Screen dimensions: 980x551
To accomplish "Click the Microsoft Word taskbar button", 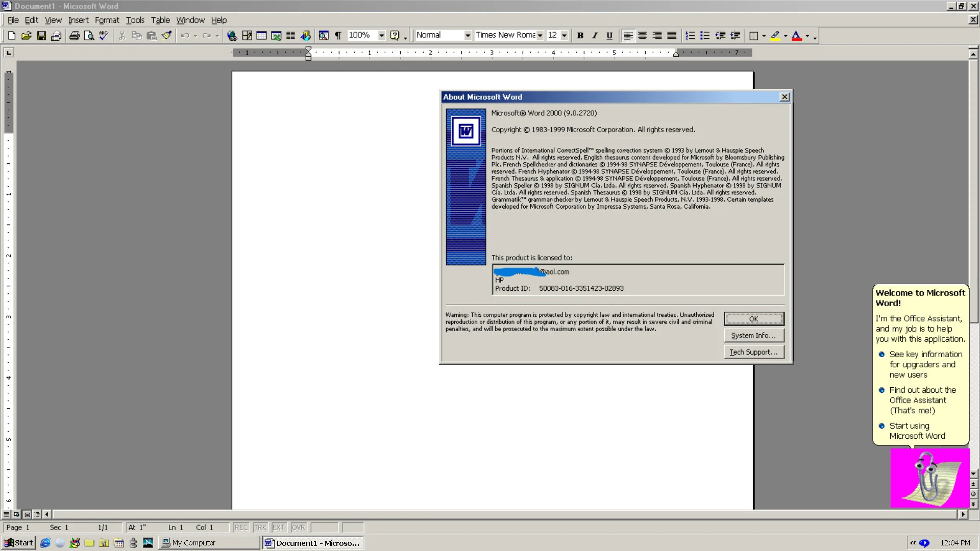I will (x=312, y=543).
